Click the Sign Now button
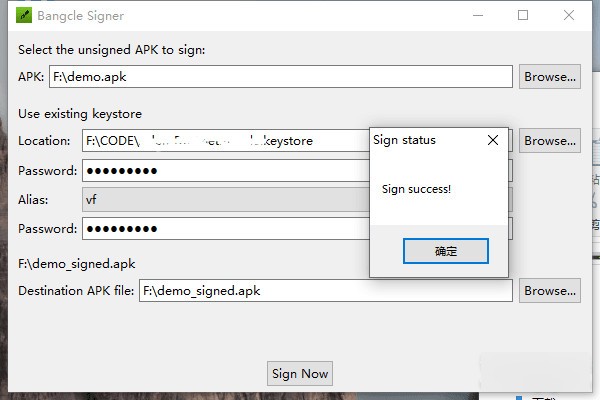The image size is (600, 400). (300, 374)
